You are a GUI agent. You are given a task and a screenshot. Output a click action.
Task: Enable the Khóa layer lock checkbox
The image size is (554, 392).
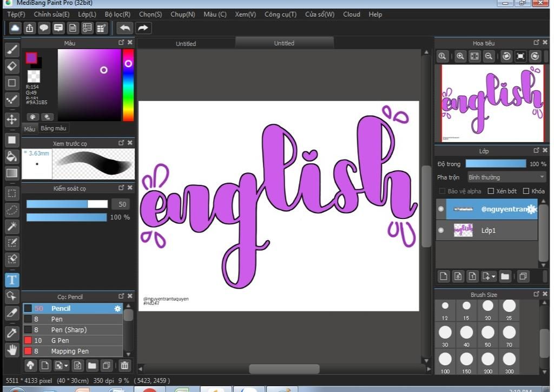(526, 191)
